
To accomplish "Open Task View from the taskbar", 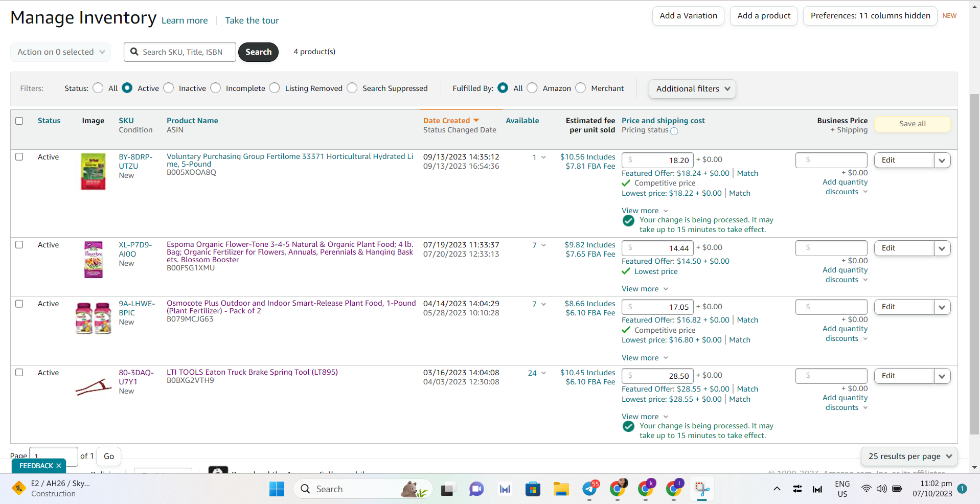I will pos(448,489).
